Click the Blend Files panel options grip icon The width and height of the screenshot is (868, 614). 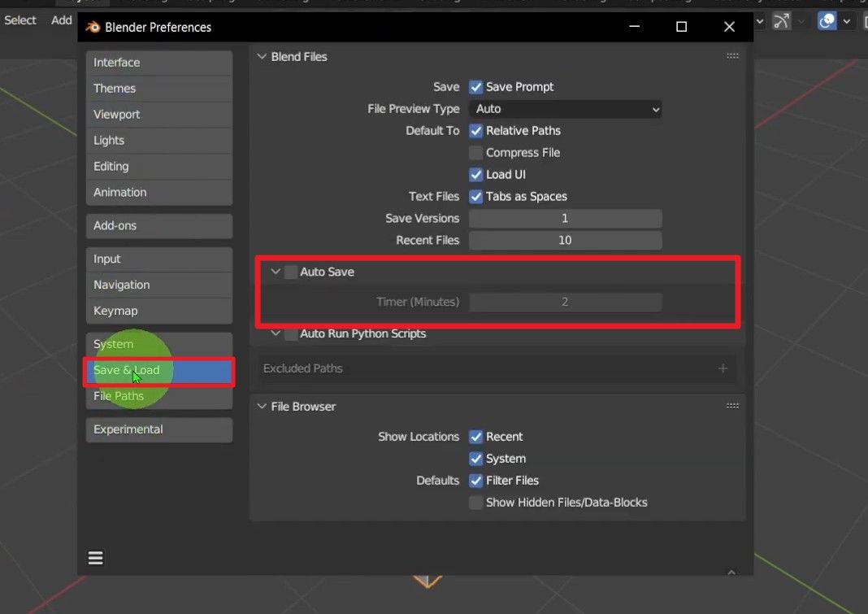click(x=732, y=55)
